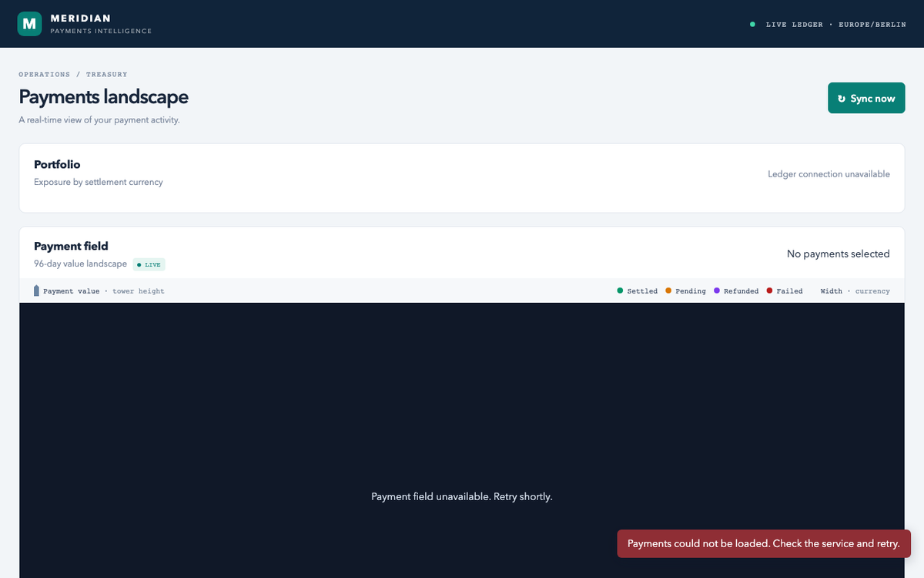Click the "Payments landscape" heading

(103, 96)
